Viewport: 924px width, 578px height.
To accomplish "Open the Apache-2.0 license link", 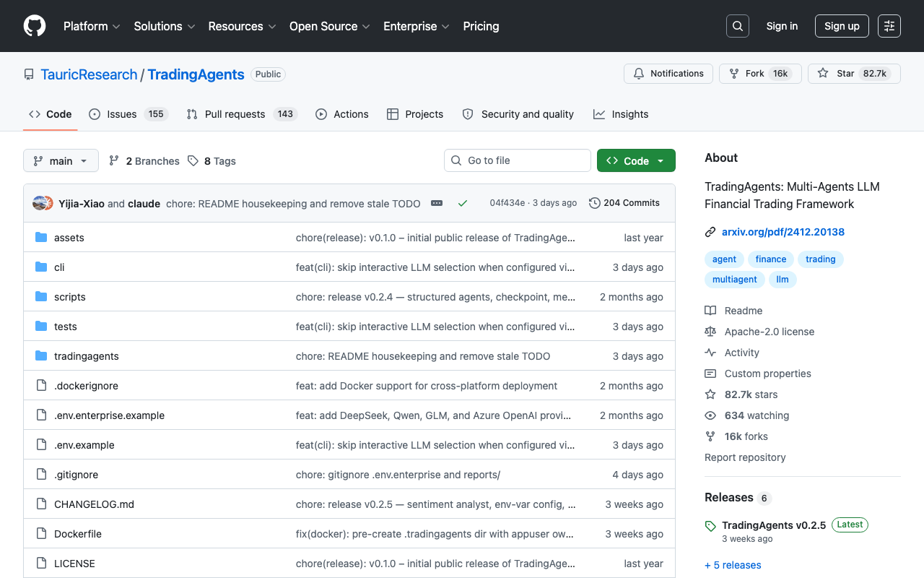I will 759,332.
